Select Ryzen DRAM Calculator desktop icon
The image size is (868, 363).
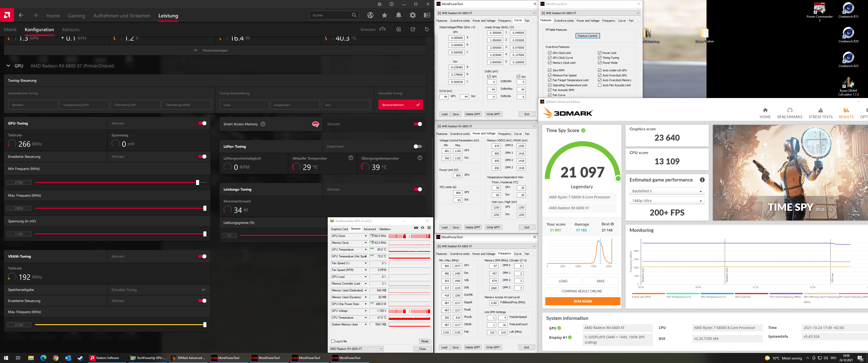(848, 86)
